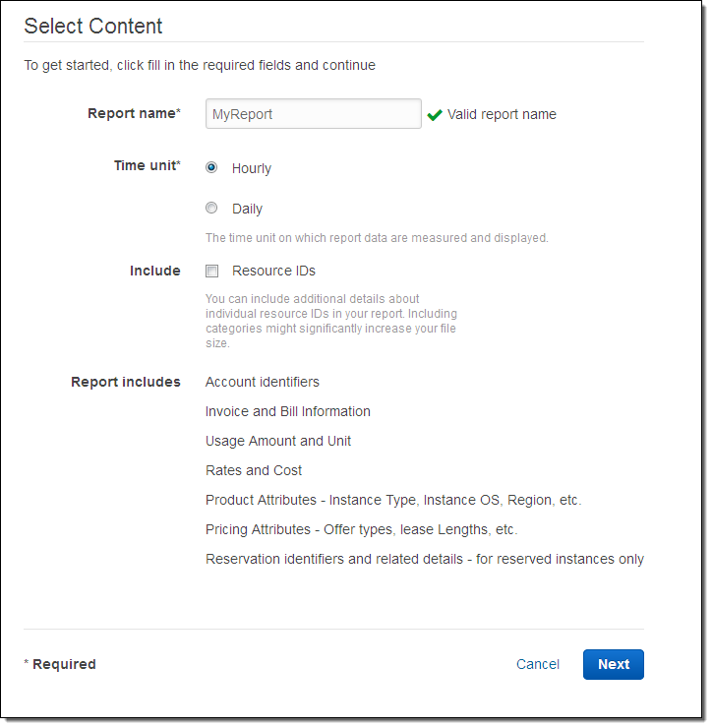Click the 'Daily' text label
The image size is (712, 728).
click(247, 209)
